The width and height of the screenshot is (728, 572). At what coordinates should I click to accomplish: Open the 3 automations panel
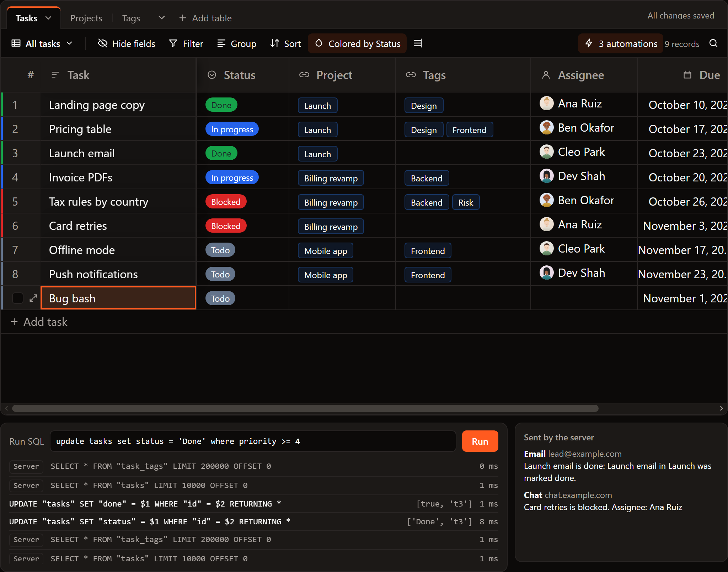(x=620, y=43)
